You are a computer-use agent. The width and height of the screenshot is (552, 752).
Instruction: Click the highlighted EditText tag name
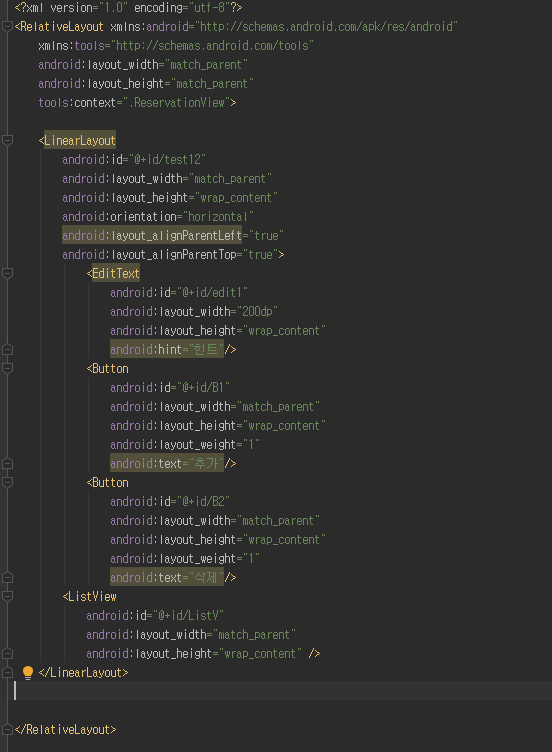click(x=116, y=273)
